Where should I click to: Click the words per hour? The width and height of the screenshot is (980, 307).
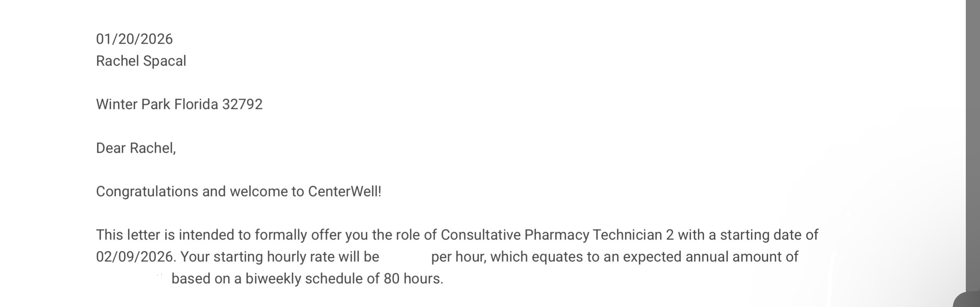(458, 257)
